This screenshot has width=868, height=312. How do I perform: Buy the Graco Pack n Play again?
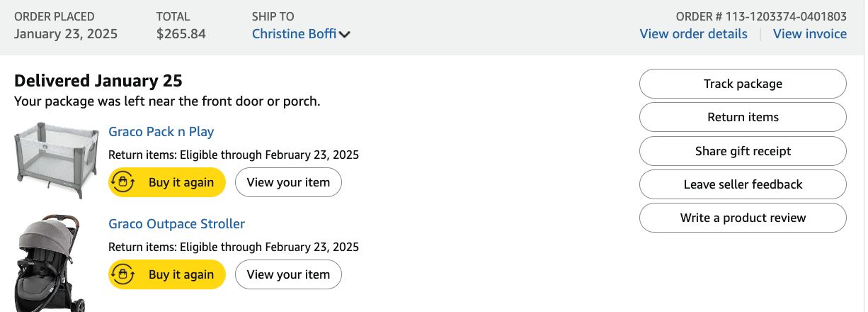click(167, 182)
